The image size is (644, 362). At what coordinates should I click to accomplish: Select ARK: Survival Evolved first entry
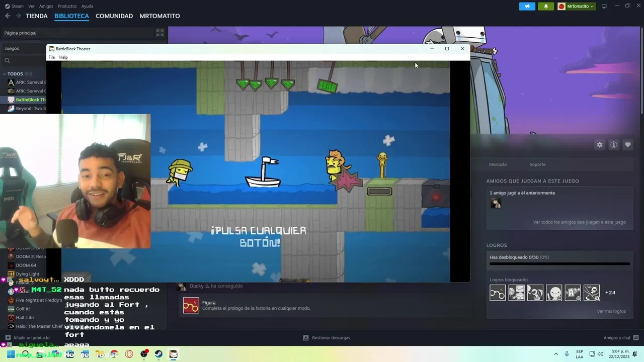26,82
